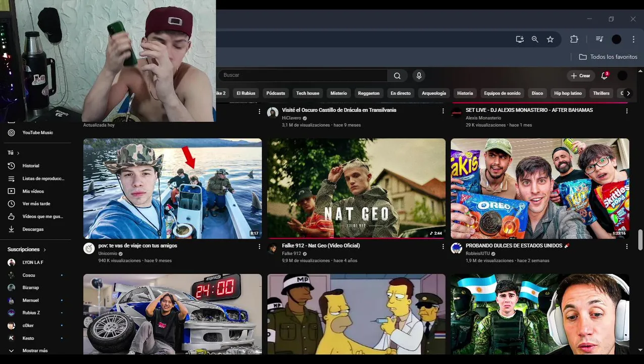Screen dimensions: 644x364
Task: Click the Buscar search field
Action: click(303, 75)
